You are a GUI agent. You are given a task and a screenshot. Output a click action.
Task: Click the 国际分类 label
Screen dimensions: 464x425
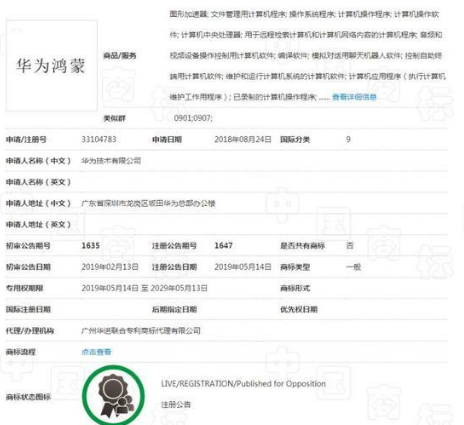click(x=295, y=139)
